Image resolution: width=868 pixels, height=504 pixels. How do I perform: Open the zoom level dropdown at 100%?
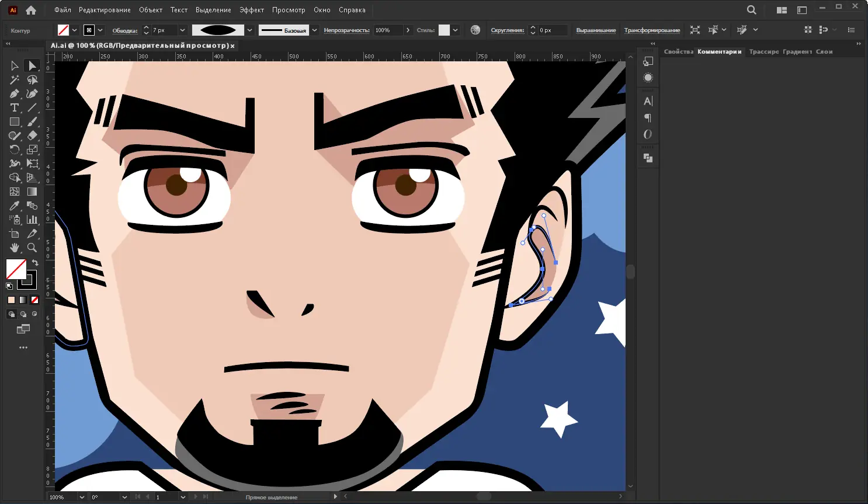[x=82, y=497]
